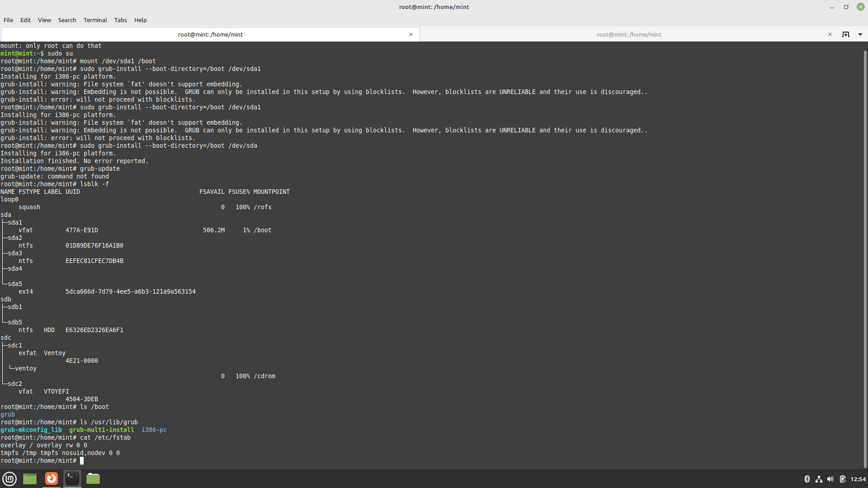Viewport: 868px width, 488px height.
Task: Switch to the second root@mint tab
Action: pyautogui.click(x=628, y=34)
